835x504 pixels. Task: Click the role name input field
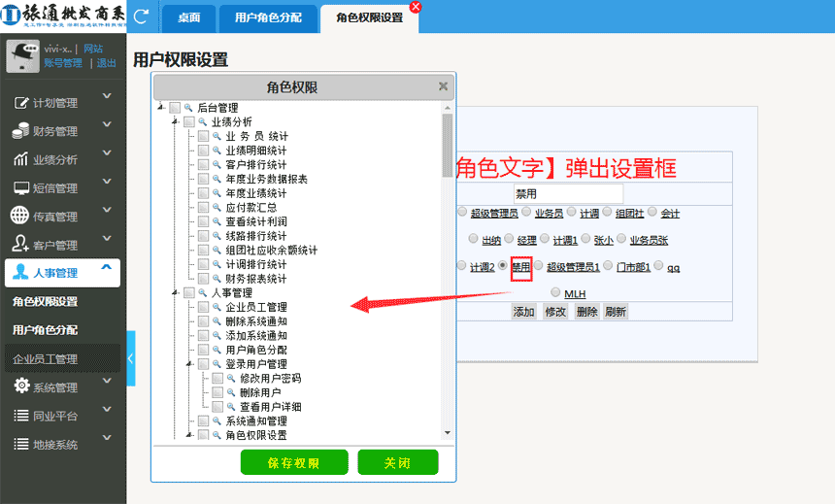click(564, 193)
